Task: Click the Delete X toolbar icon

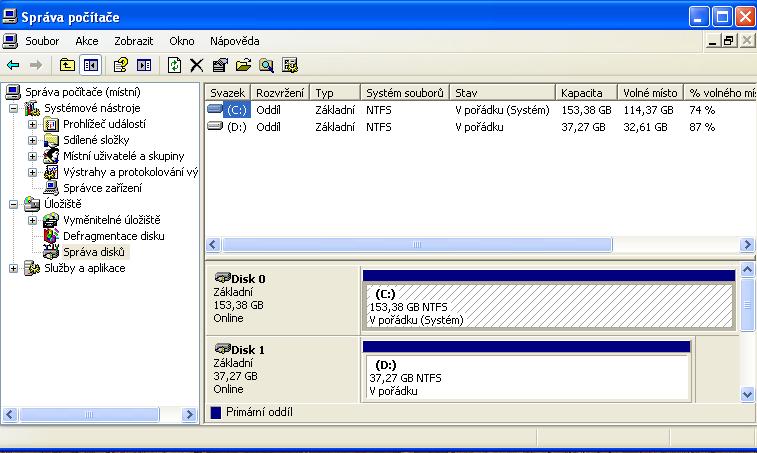Action: point(196,65)
